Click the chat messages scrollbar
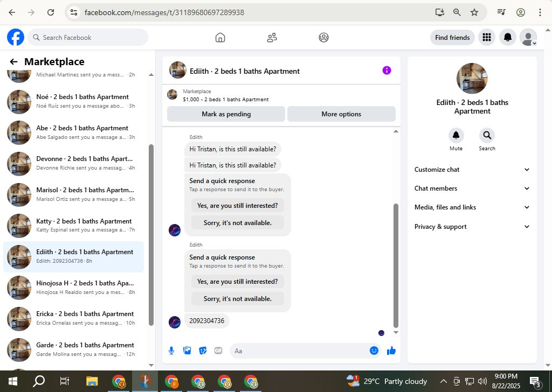The image size is (552, 392). tap(396, 265)
